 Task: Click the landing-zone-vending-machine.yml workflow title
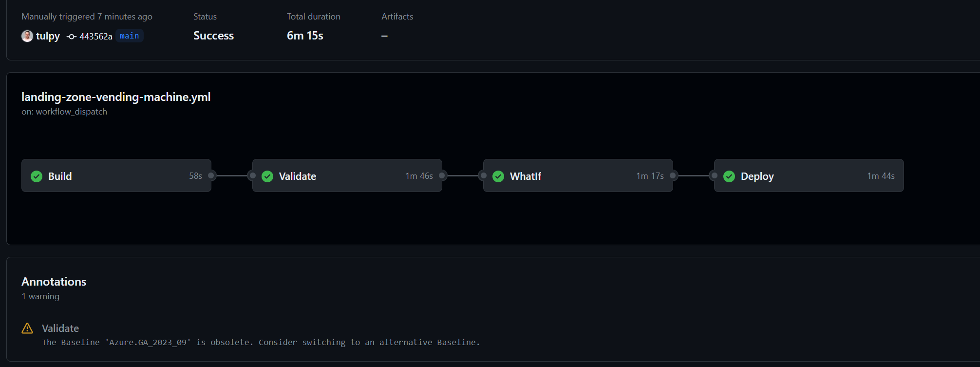point(116,97)
